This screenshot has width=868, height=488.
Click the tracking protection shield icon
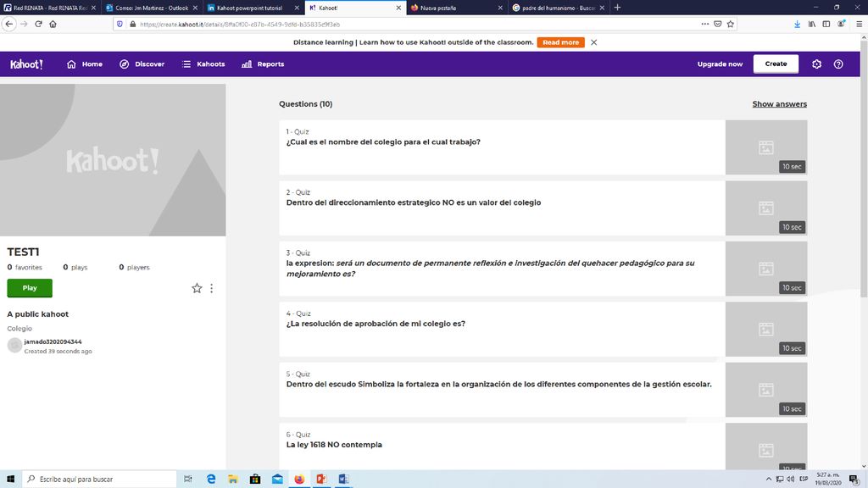[x=120, y=25]
